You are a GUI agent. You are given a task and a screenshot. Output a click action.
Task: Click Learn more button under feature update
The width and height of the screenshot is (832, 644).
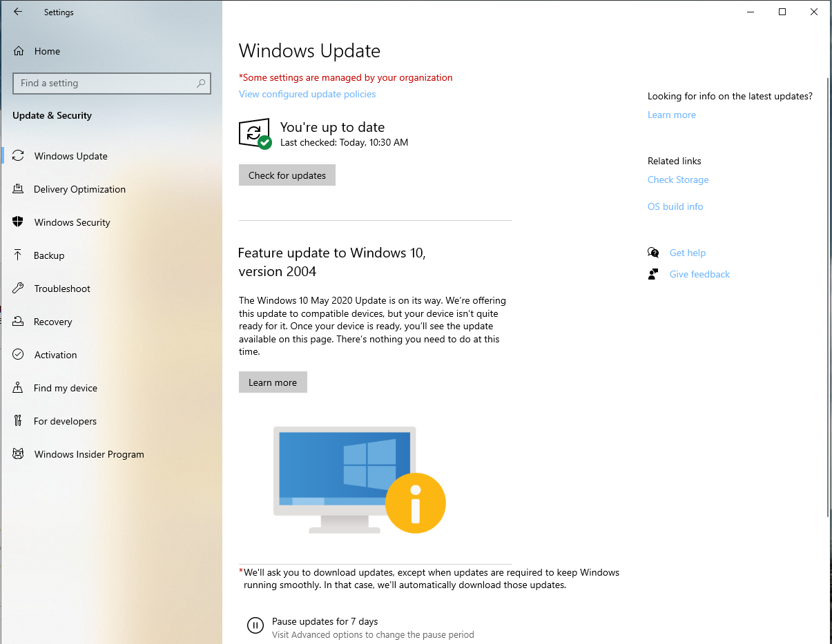tap(273, 382)
